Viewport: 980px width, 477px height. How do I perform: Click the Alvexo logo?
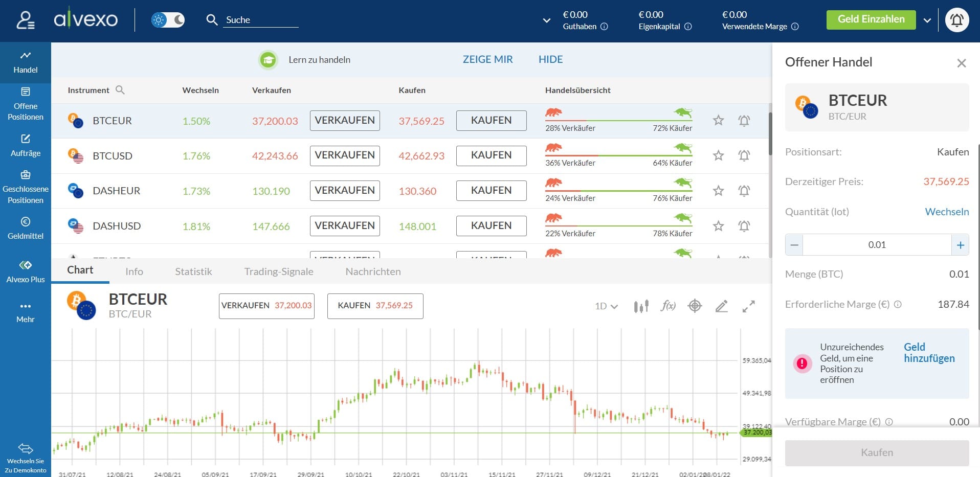(85, 19)
